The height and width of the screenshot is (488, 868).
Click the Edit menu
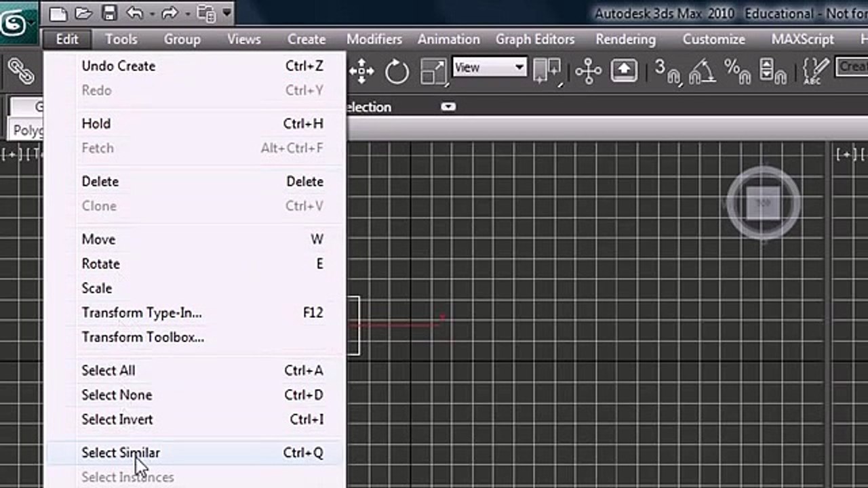click(x=66, y=39)
